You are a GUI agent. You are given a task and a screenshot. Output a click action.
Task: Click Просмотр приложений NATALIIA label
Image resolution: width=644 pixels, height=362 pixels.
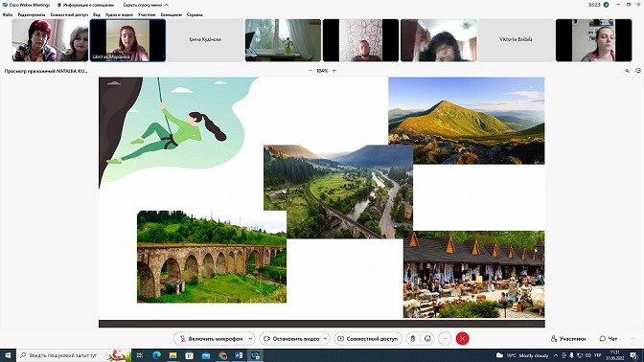[46, 71]
